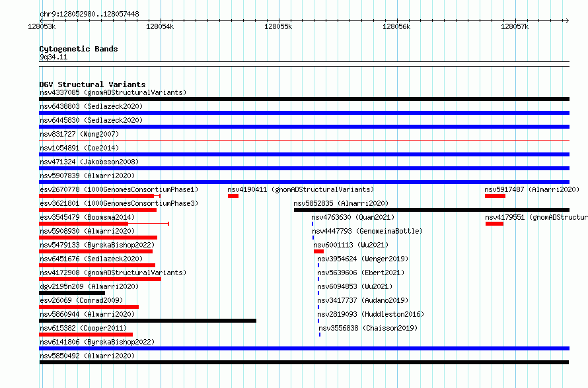
Task: Select the nsv5639606 (Ebert2021) label
Action: [361, 273]
